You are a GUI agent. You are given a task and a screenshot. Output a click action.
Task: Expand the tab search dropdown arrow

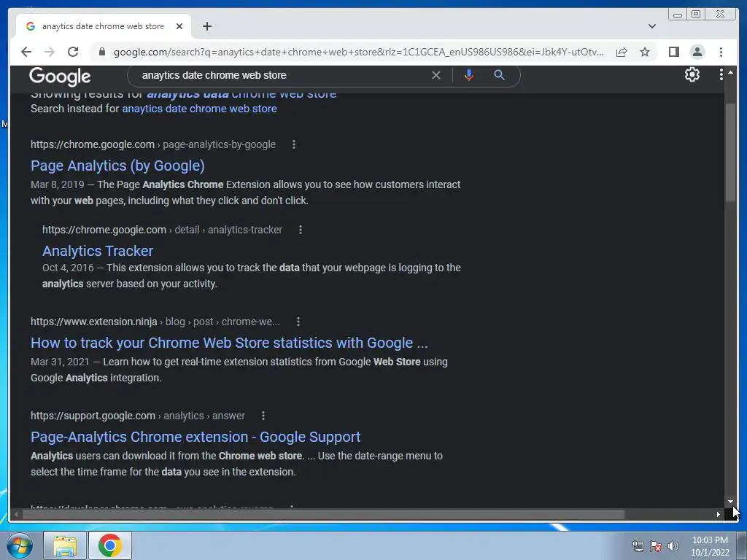tap(651, 26)
